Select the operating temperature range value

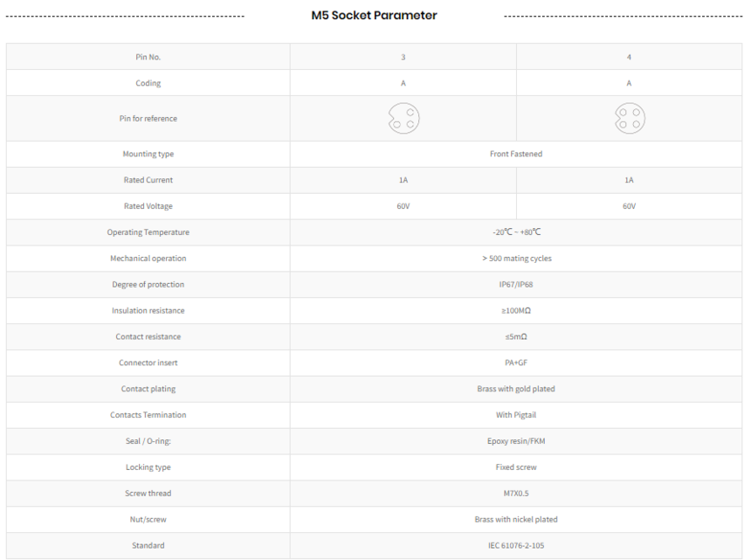(x=516, y=232)
